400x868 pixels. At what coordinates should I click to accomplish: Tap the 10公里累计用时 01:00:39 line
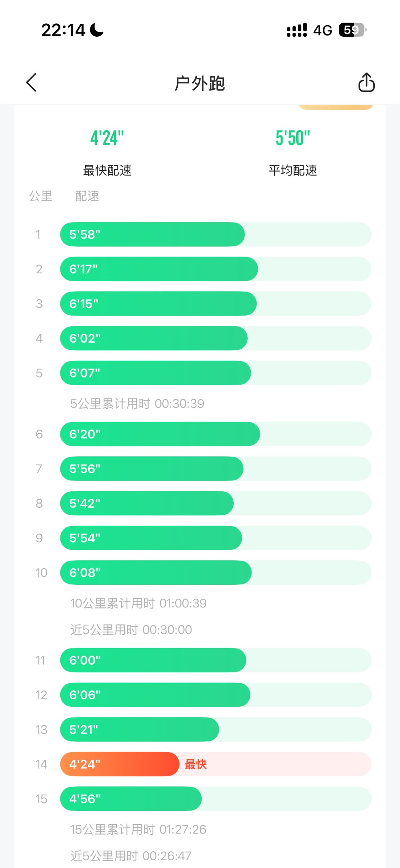pos(139,603)
